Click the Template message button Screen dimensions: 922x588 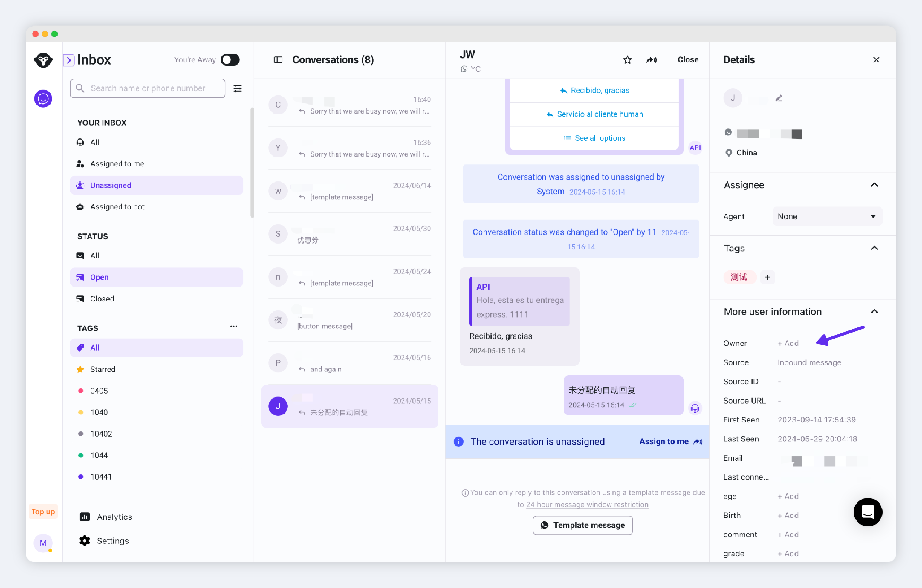pyautogui.click(x=582, y=525)
